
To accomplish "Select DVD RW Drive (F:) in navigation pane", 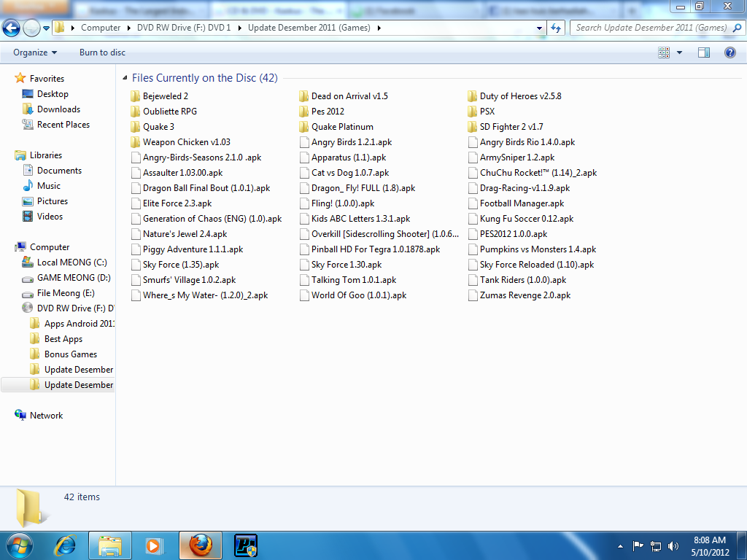I will tap(75, 308).
